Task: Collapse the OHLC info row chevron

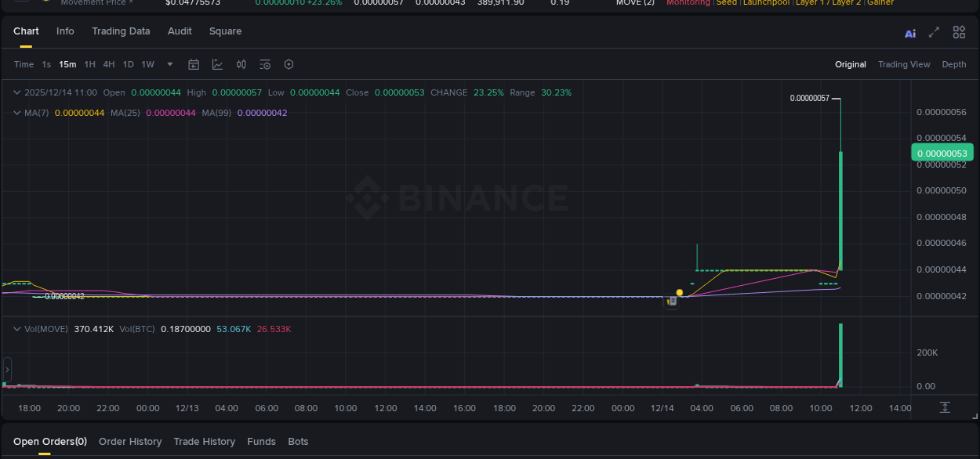Action: (16, 92)
